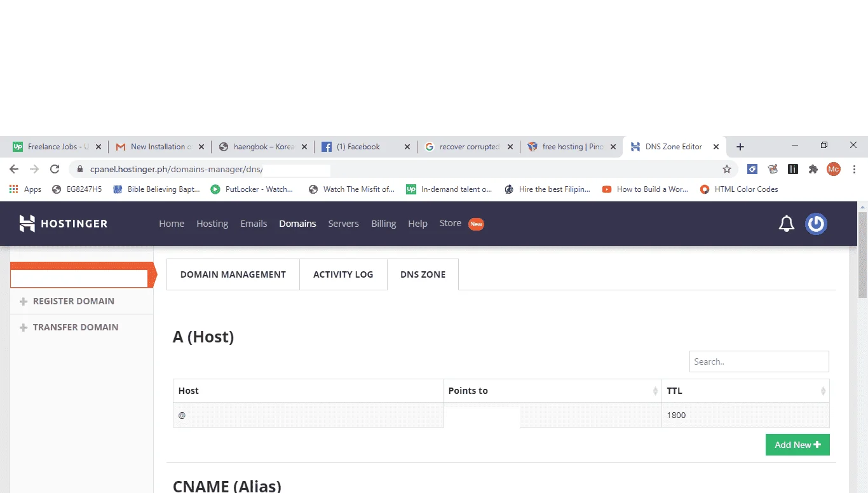Select the DNS Zone tab
This screenshot has height=493, width=868.
[423, 274]
